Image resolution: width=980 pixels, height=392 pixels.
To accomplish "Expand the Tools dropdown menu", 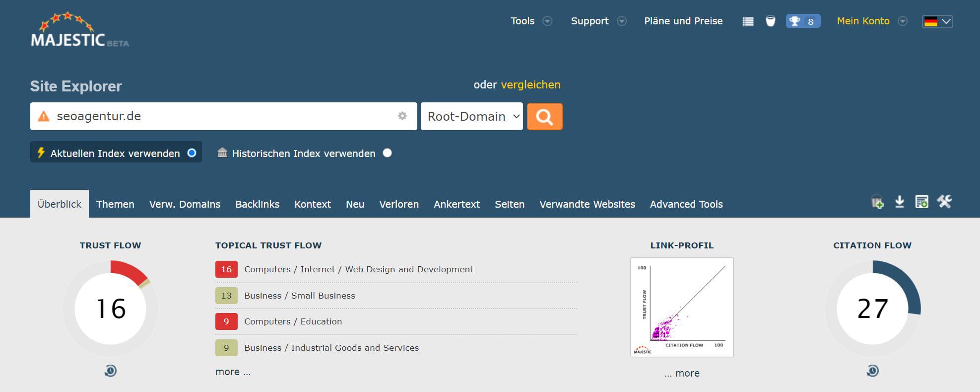I will tap(531, 21).
